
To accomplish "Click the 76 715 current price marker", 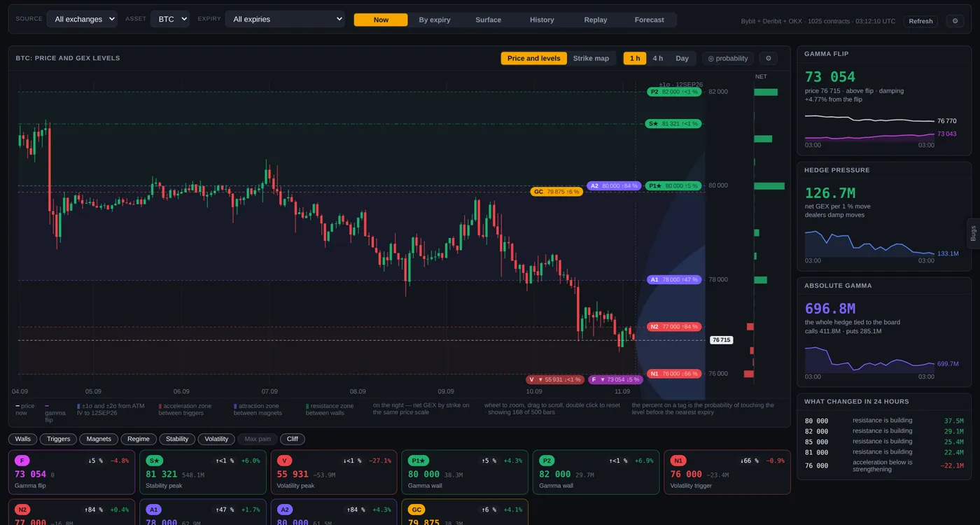I will coord(721,340).
